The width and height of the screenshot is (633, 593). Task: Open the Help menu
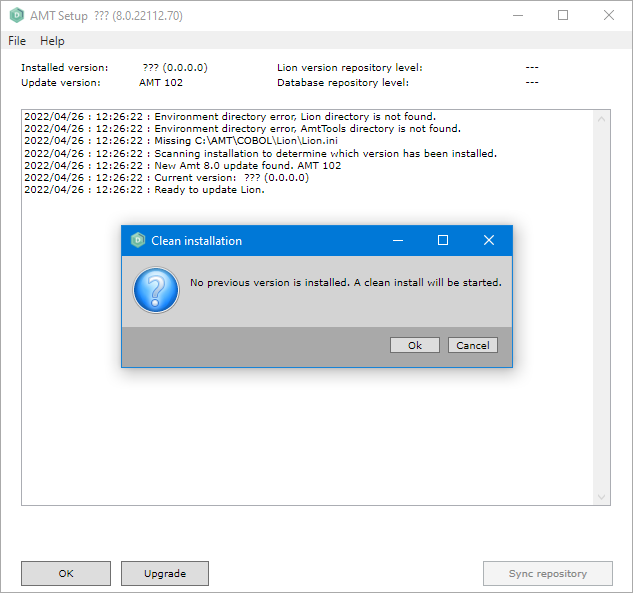click(52, 41)
